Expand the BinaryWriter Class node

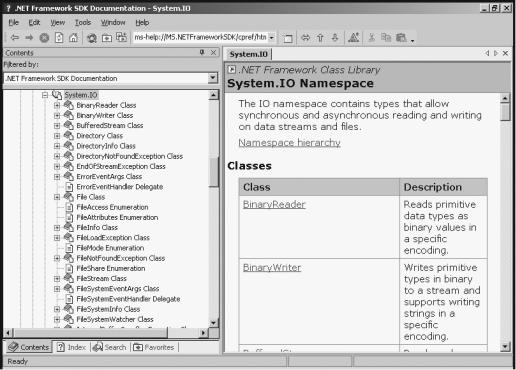(x=57, y=116)
